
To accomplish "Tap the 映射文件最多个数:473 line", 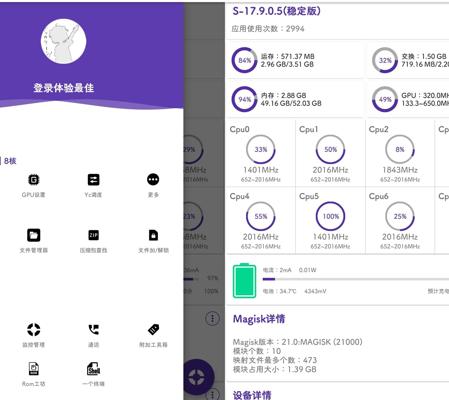I will (x=275, y=360).
